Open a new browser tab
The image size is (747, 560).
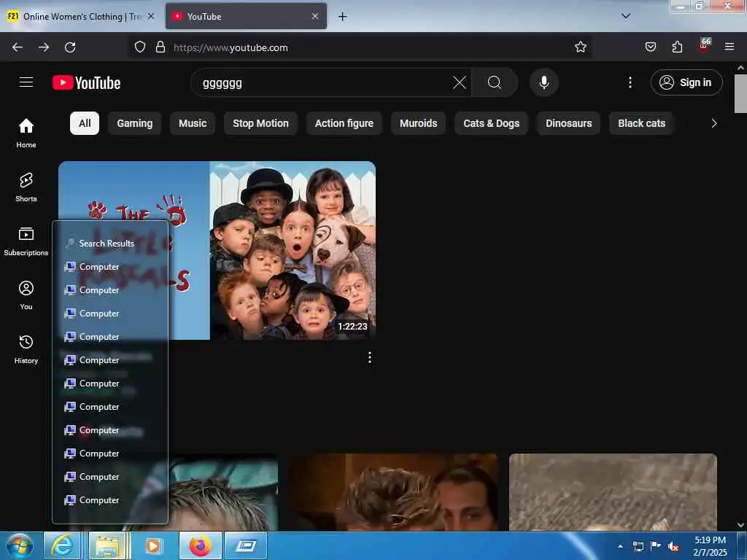pyautogui.click(x=343, y=17)
